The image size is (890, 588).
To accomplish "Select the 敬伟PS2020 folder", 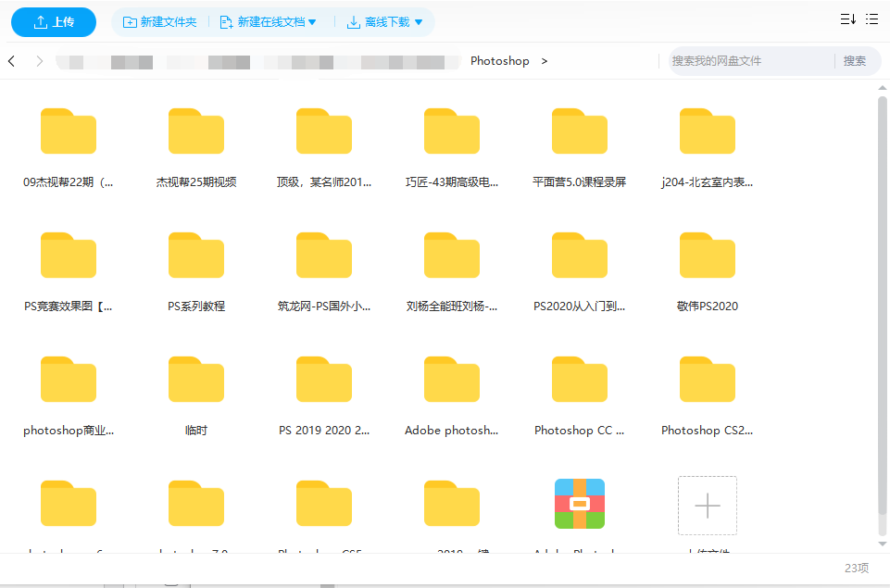I will click(x=708, y=272).
